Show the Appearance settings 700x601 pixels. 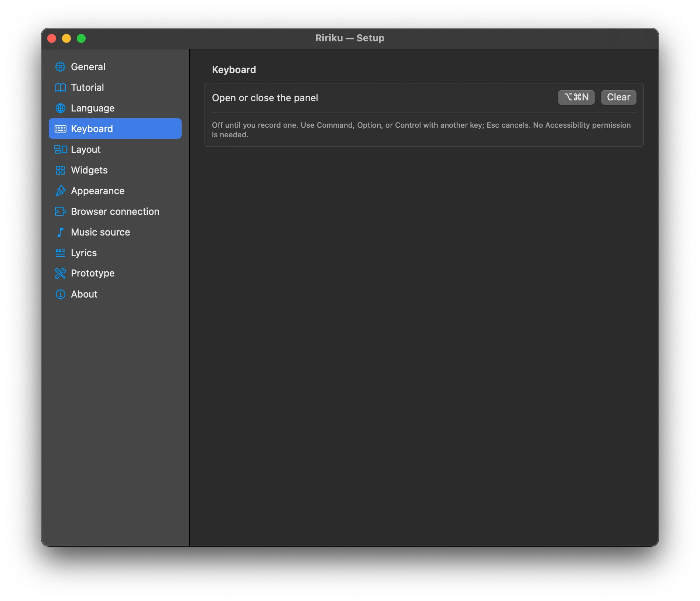(x=115, y=191)
